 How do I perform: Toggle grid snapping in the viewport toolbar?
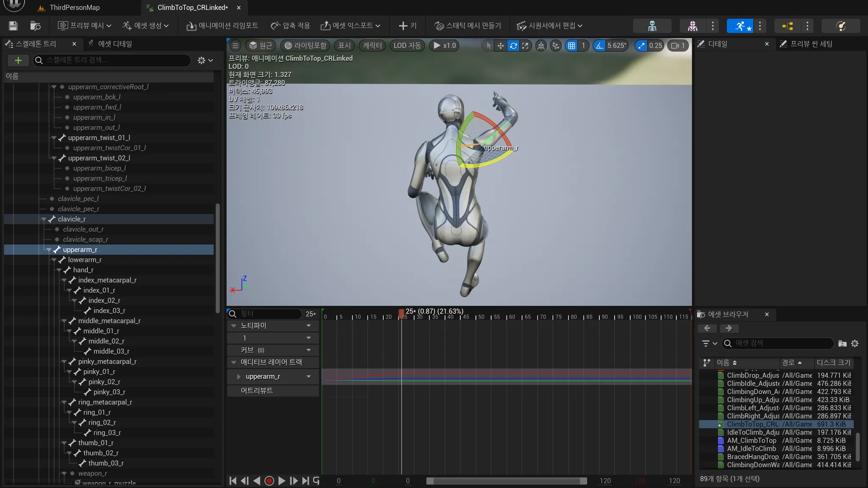(x=571, y=46)
